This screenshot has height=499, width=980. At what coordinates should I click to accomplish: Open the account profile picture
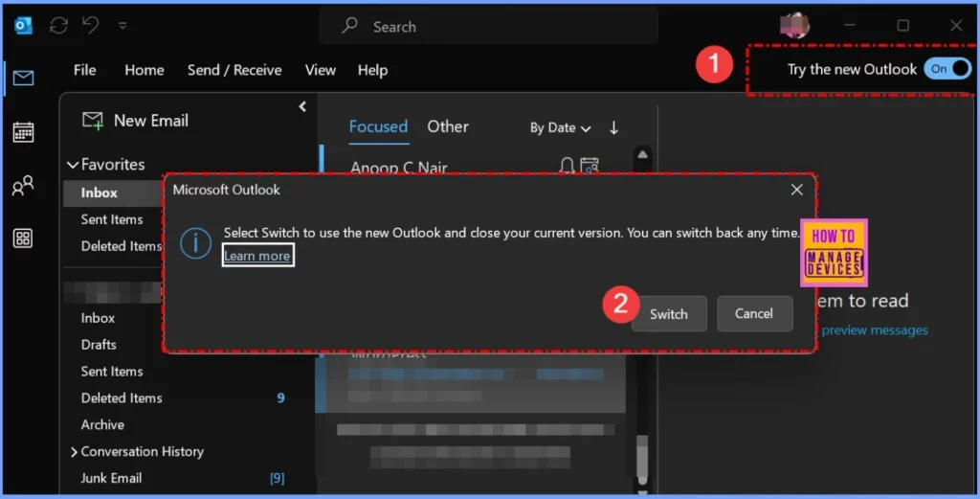coord(795,26)
